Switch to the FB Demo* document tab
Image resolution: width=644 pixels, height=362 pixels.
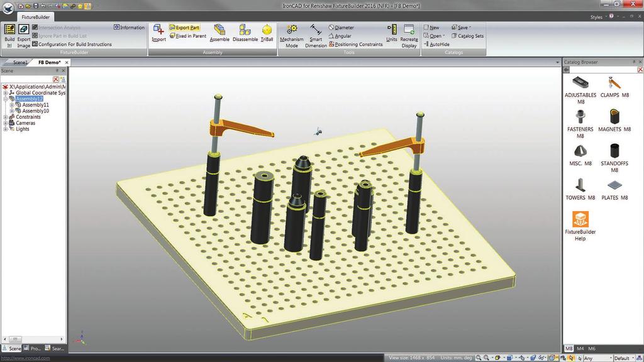[x=49, y=62]
